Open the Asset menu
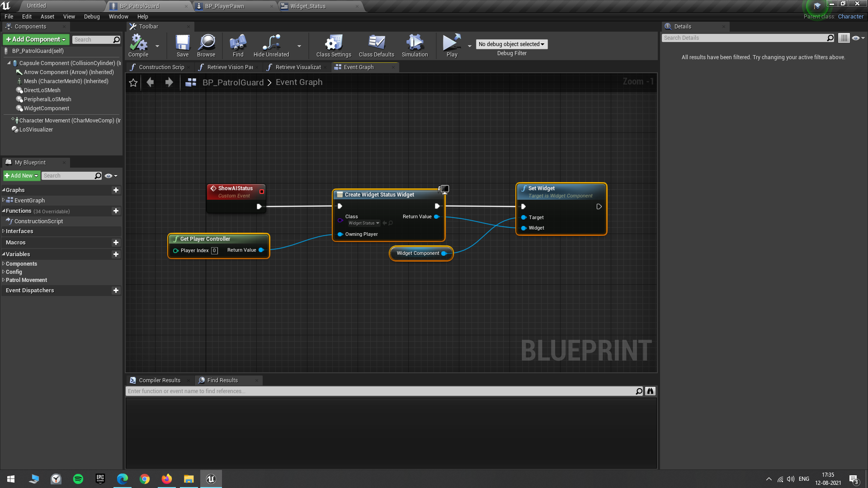Image resolution: width=868 pixels, height=488 pixels. tap(47, 17)
